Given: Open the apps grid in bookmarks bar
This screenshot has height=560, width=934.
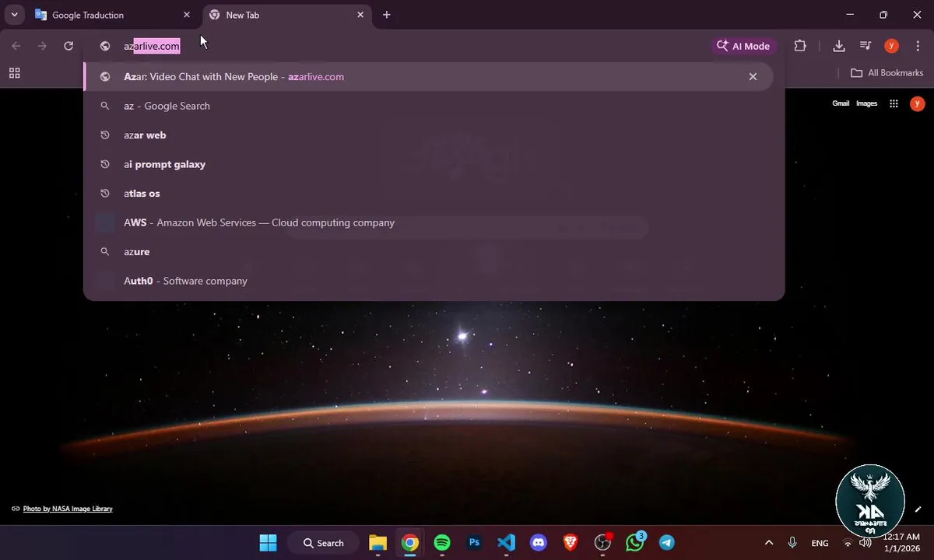Looking at the screenshot, I should click(x=14, y=73).
